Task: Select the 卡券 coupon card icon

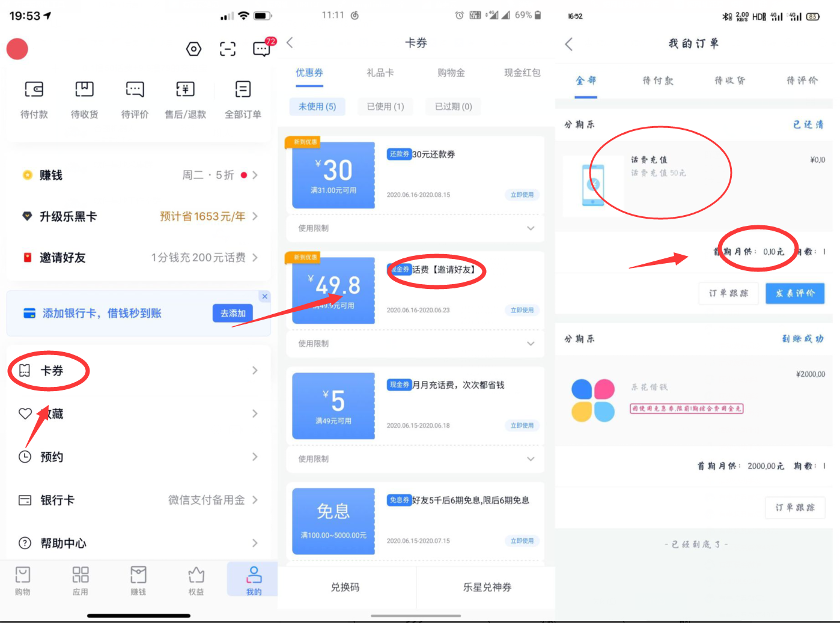Action: [x=24, y=371]
